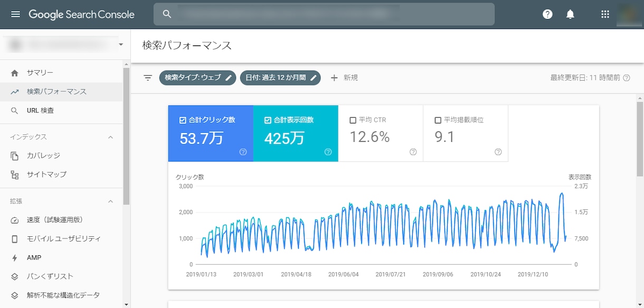Click the 53.7万 total clicks value
Image resolution: width=644 pixels, height=308 pixels.
click(x=201, y=138)
